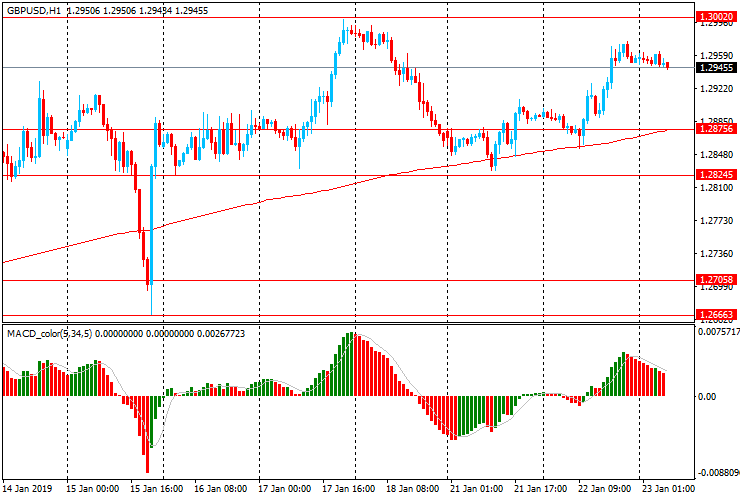Click the 14 Jan 2019 date label

[x=27, y=489]
